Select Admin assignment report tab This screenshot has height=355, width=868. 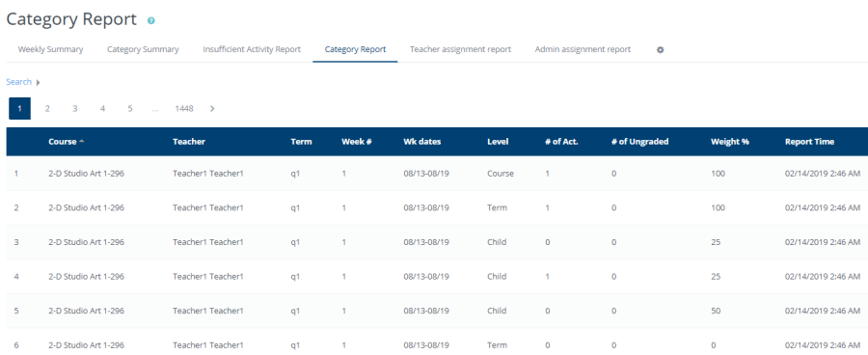pos(583,49)
